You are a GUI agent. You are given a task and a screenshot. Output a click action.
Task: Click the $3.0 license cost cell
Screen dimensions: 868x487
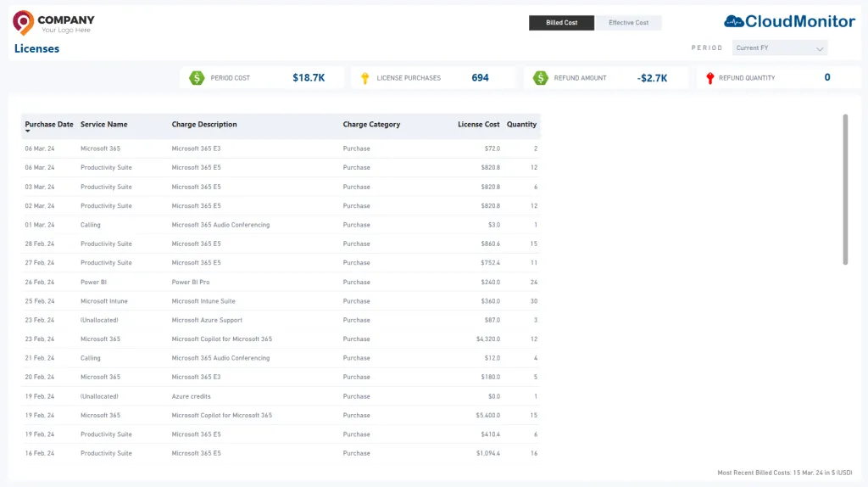(x=494, y=225)
